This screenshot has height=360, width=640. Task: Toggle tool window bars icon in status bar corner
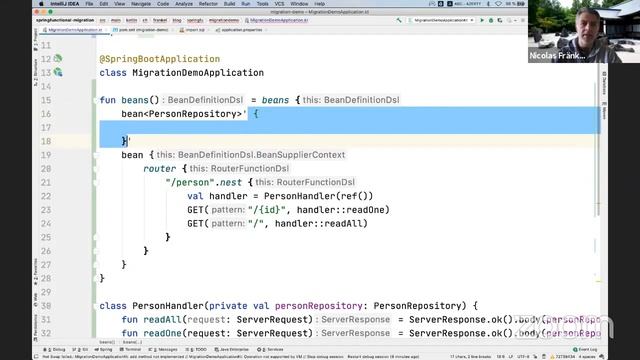tap(36, 357)
